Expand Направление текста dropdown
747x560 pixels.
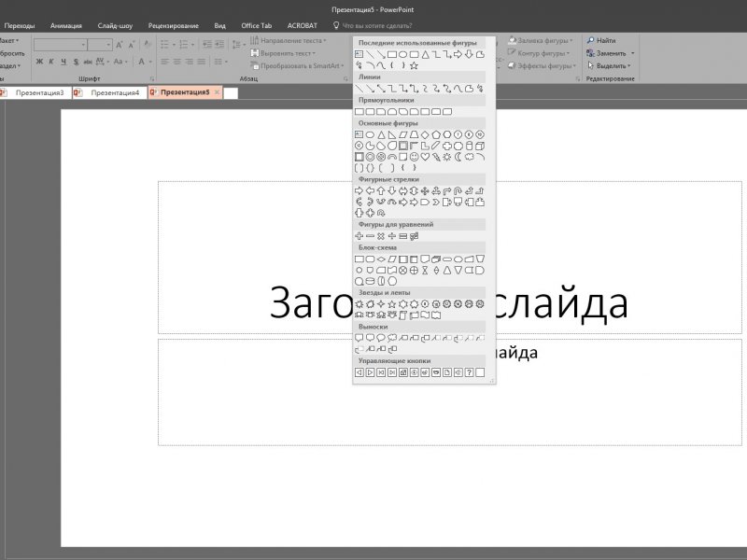289,40
